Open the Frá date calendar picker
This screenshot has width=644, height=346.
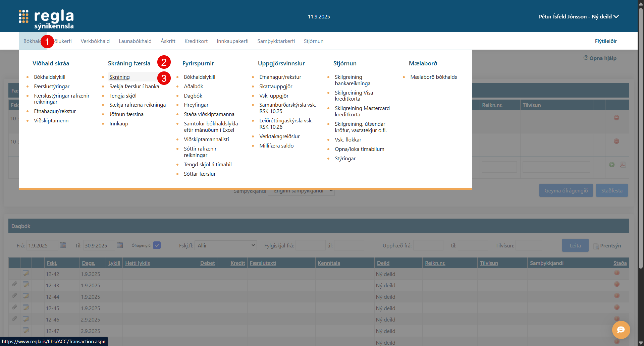(x=63, y=245)
